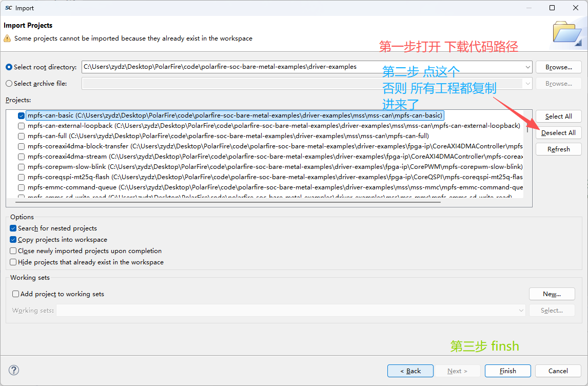Select the archive file radio button
The image size is (588, 386).
[9, 84]
